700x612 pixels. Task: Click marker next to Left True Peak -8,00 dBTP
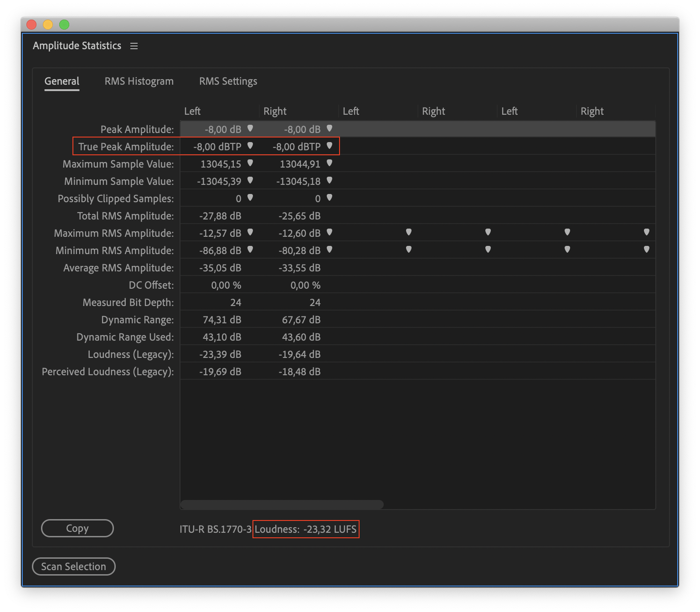(x=250, y=146)
